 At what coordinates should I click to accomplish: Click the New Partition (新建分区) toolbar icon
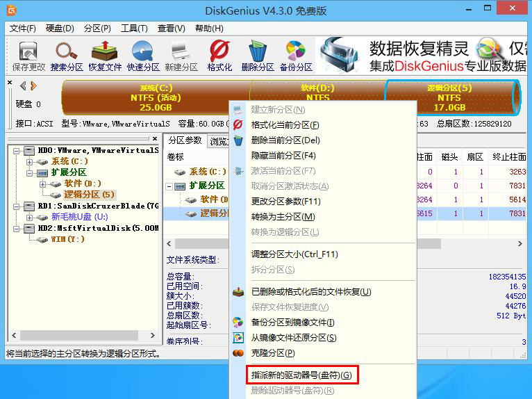(x=181, y=56)
